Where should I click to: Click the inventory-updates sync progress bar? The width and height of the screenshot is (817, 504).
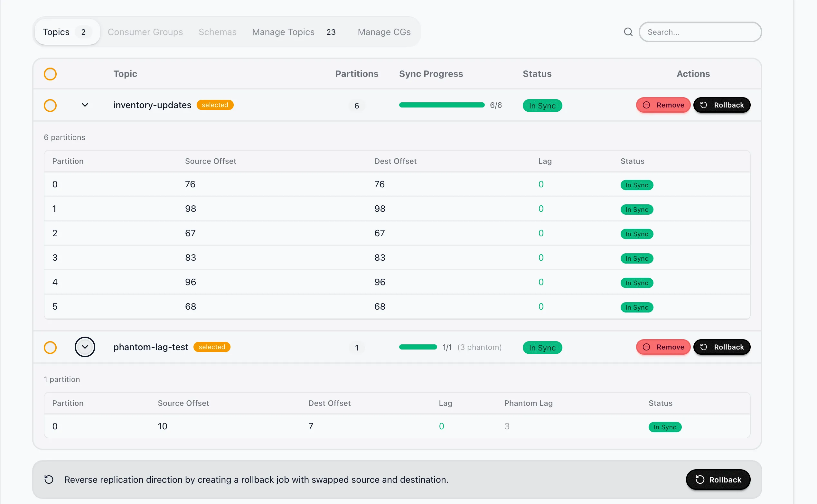pyautogui.click(x=442, y=105)
